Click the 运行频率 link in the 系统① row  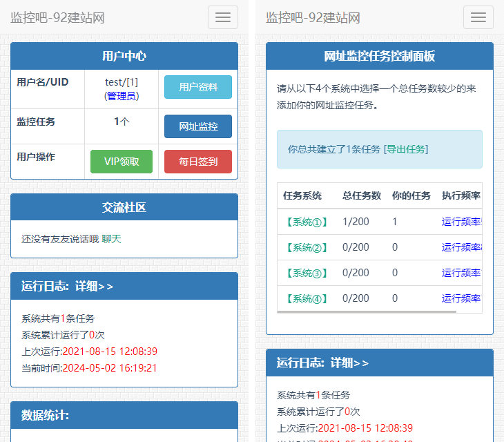tap(461, 222)
